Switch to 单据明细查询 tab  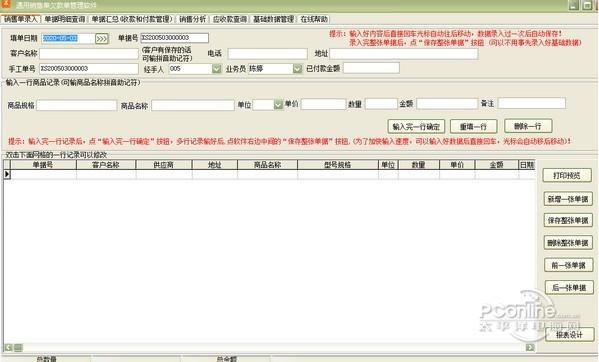(64, 19)
